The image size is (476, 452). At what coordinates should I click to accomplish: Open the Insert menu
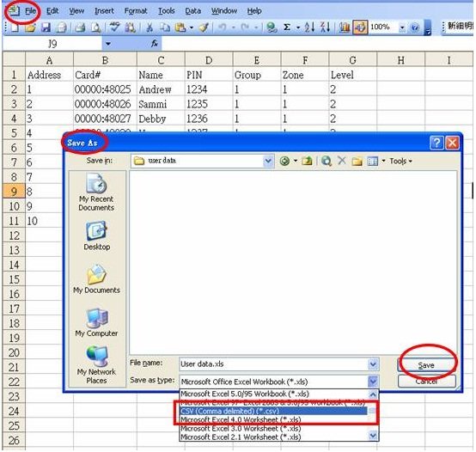(x=104, y=11)
